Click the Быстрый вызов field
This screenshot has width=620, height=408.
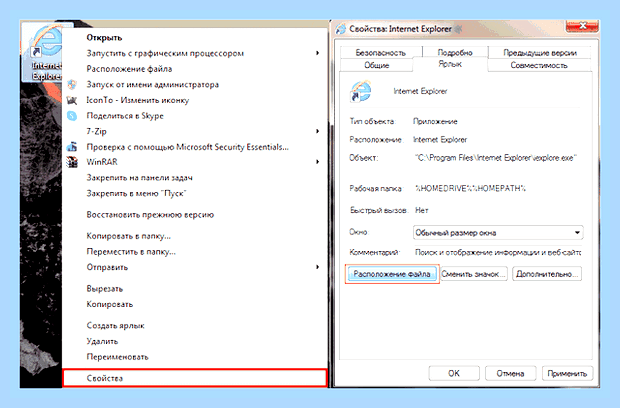click(497, 210)
